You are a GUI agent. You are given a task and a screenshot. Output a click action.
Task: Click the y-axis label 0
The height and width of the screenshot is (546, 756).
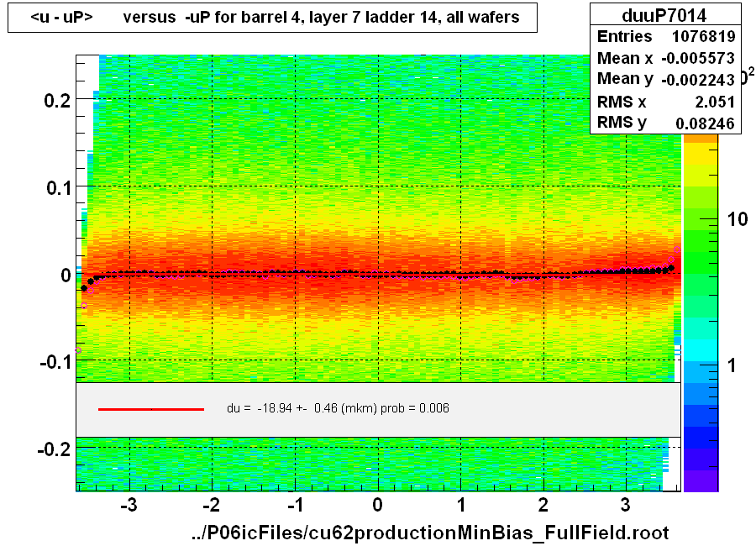[66, 276]
